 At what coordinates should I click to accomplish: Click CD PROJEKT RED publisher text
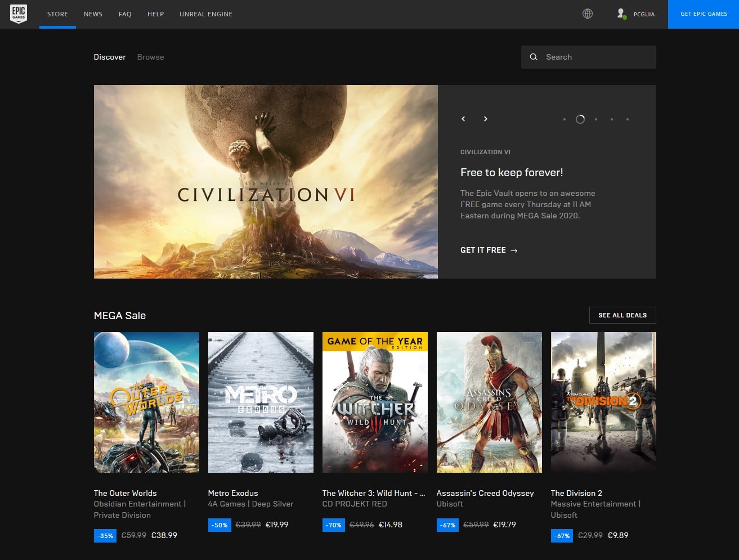pyautogui.click(x=355, y=504)
